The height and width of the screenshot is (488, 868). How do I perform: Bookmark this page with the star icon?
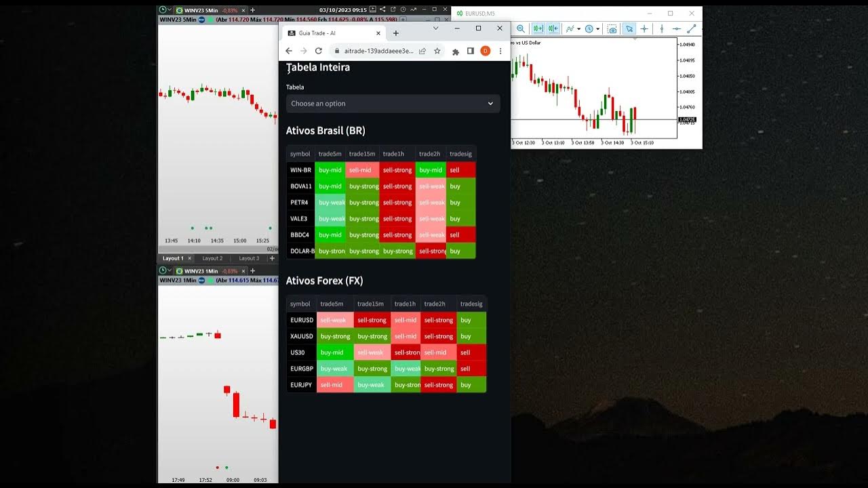click(437, 51)
